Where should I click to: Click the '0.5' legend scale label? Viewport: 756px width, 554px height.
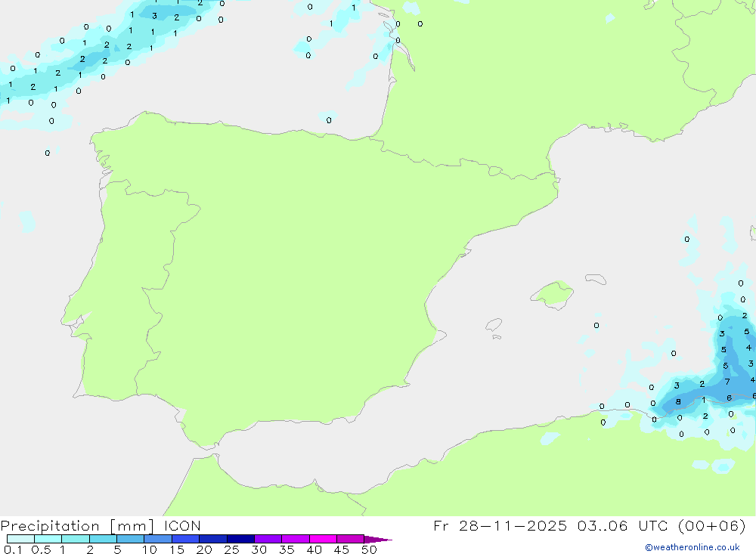[x=41, y=549]
